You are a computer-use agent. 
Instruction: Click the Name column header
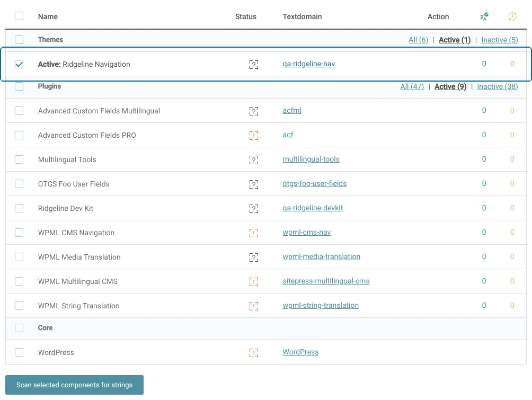(x=48, y=16)
